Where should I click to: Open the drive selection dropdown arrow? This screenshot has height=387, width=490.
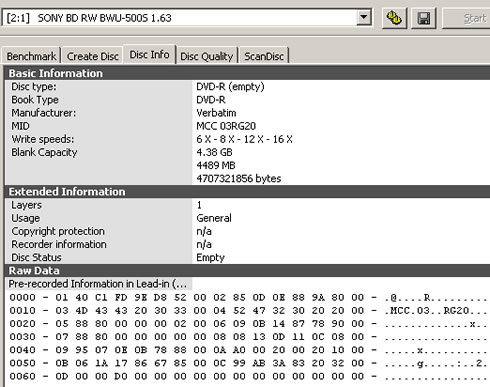pos(364,17)
